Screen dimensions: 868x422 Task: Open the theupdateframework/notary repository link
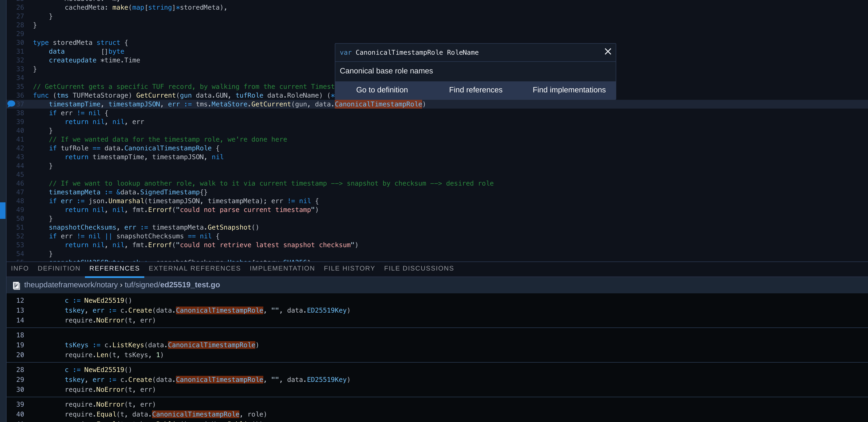71,285
